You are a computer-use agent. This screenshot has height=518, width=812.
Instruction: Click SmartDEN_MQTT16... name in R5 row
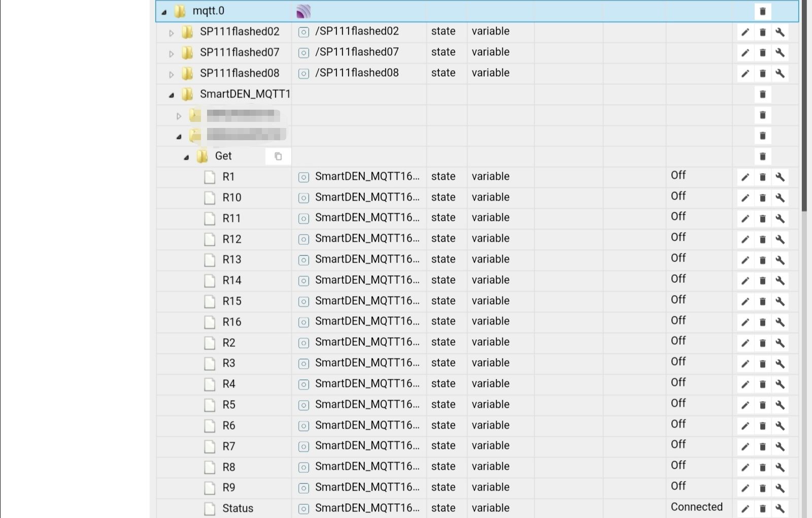[x=367, y=404]
